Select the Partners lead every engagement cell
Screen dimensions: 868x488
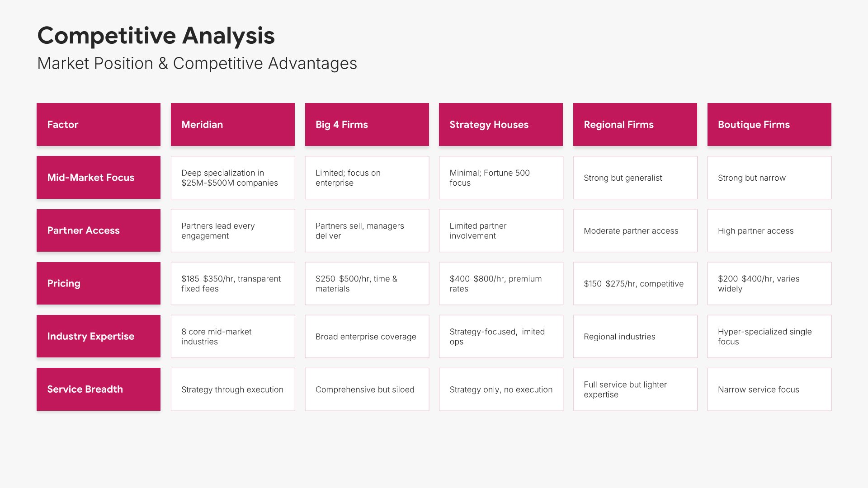tap(232, 230)
